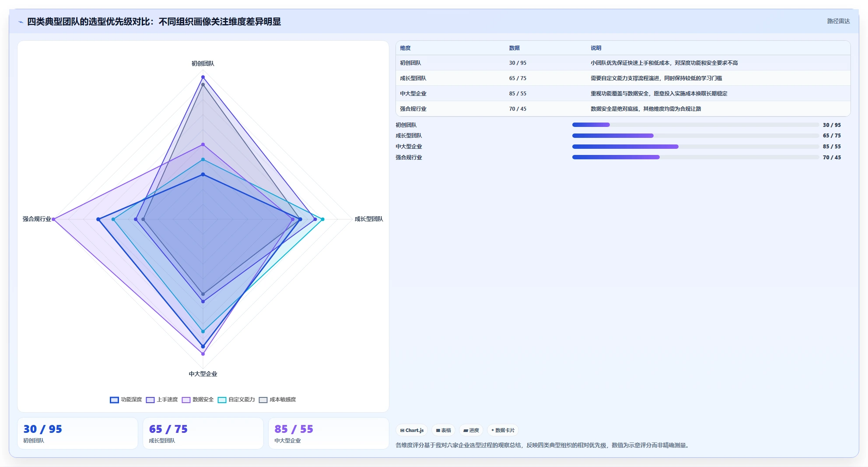Click the 路径雷达 label in header
Viewport: 868px width, 467px height.
[x=838, y=21]
